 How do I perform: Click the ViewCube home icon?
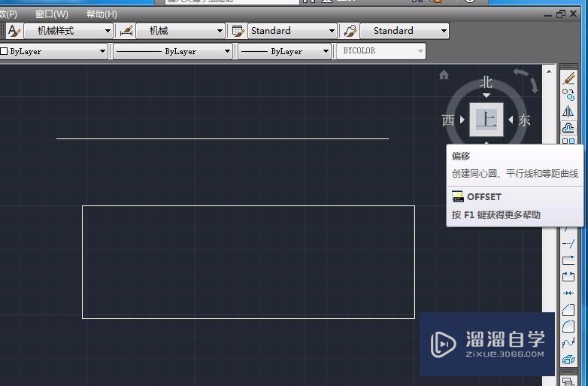[x=444, y=75]
